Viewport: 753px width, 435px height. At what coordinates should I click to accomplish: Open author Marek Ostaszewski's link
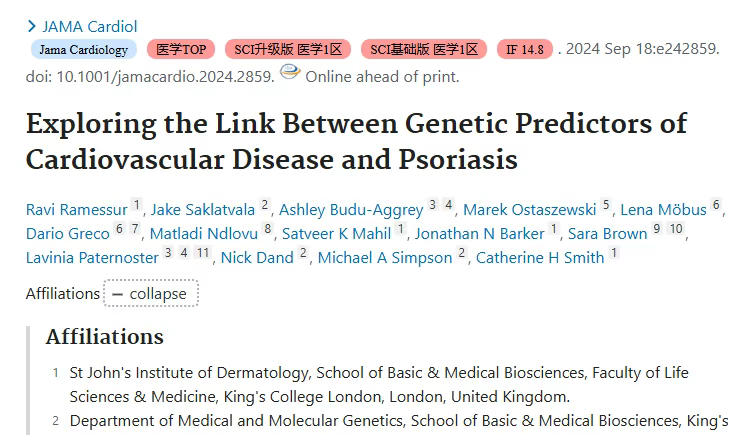(x=529, y=210)
